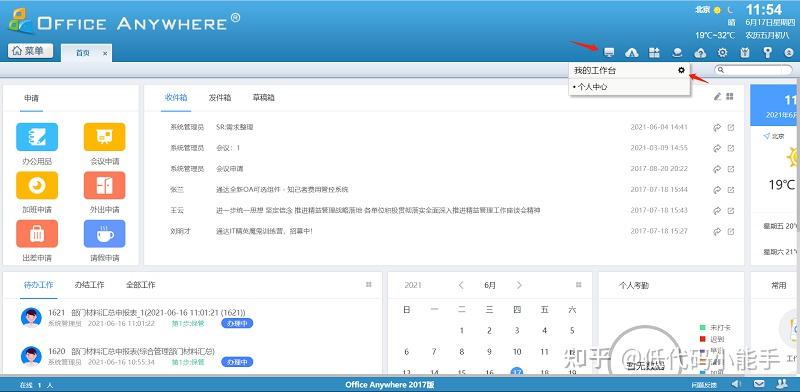Open the mail envelope icon in status bar
This screenshot has width=800, height=392.
point(759,384)
